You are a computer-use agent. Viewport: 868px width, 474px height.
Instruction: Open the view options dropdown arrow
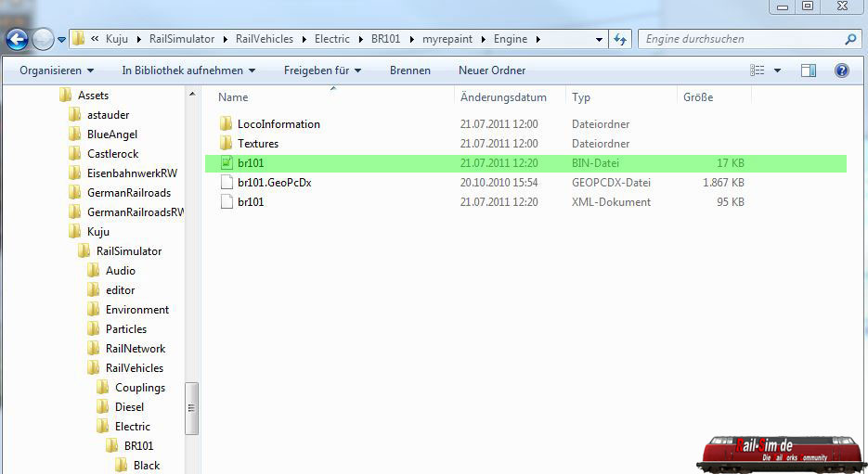(777, 70)
